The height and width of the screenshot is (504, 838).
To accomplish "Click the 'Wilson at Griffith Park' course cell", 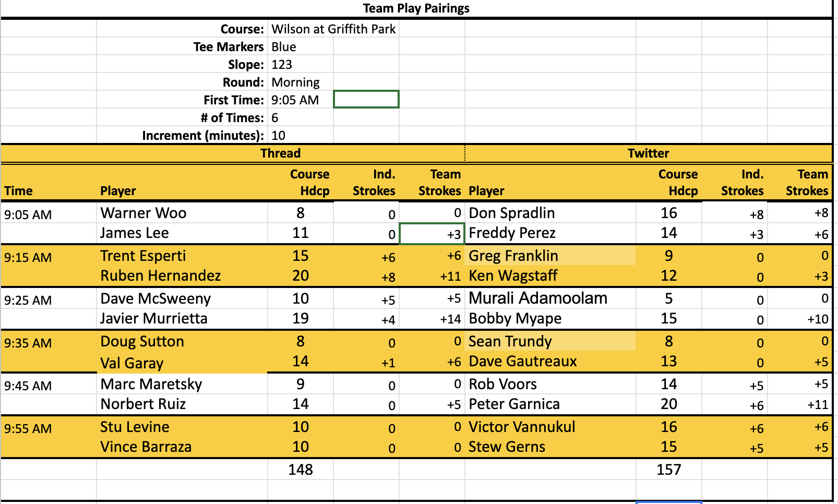I will tap(333, 29).
